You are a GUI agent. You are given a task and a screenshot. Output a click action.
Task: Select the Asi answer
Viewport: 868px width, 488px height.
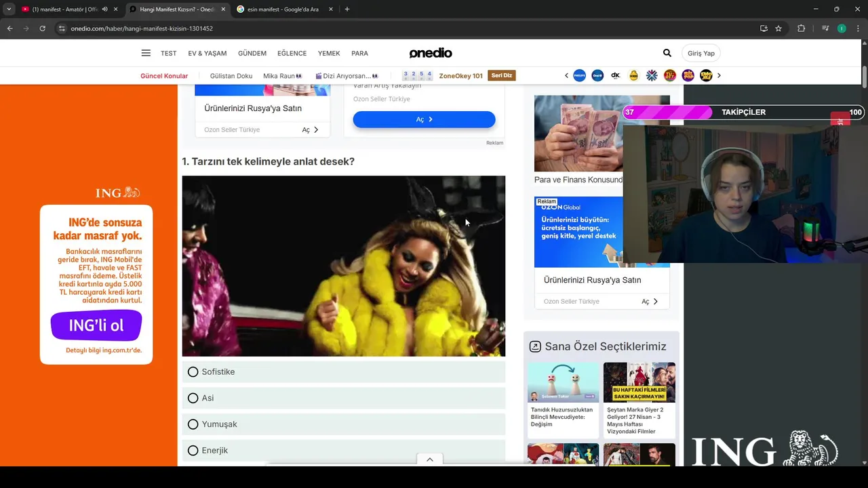click(x=344, y=398)
